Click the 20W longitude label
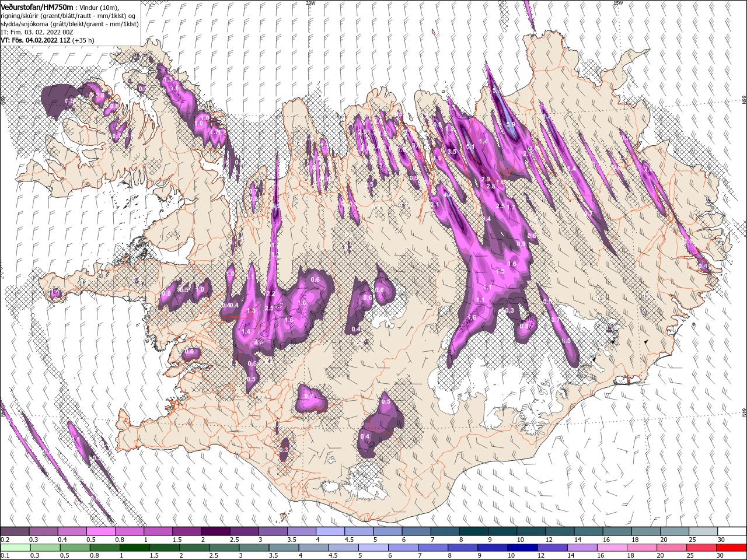The image size is (747, 560). pyautogui.click(x=310, y=3)
